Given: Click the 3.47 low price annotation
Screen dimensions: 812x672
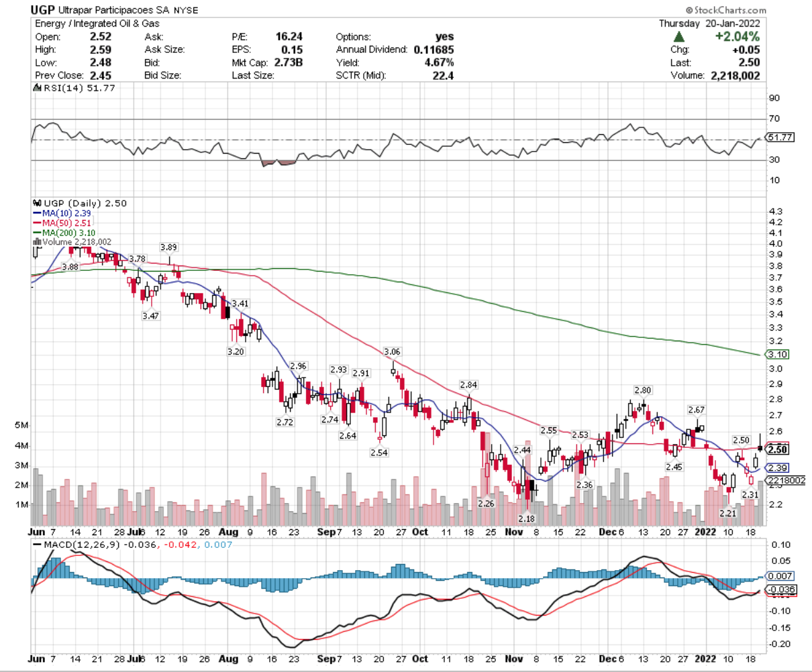Looking at the screenshot, I should click(150, 315).
